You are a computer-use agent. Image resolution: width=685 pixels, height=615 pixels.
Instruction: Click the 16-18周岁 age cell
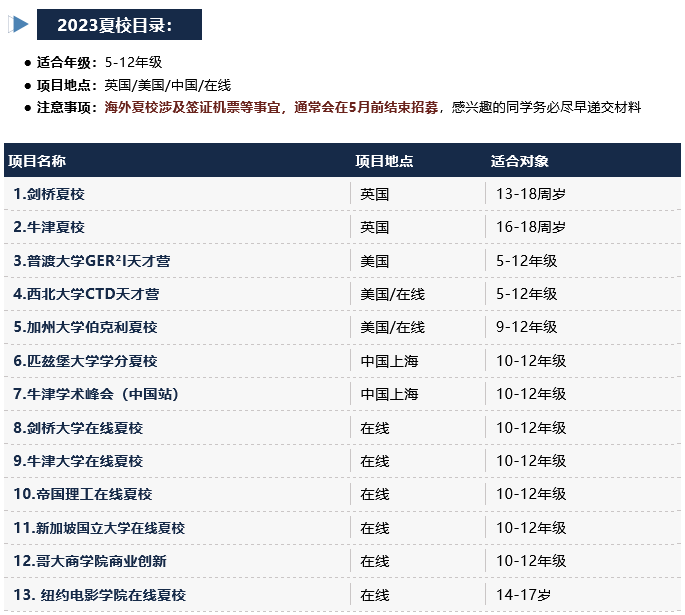[x=531, y=227]
